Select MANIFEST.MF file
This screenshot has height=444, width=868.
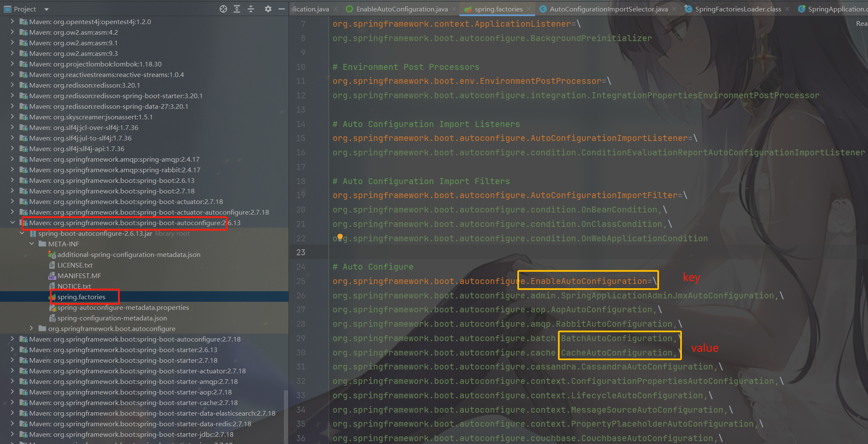point(79,276)
